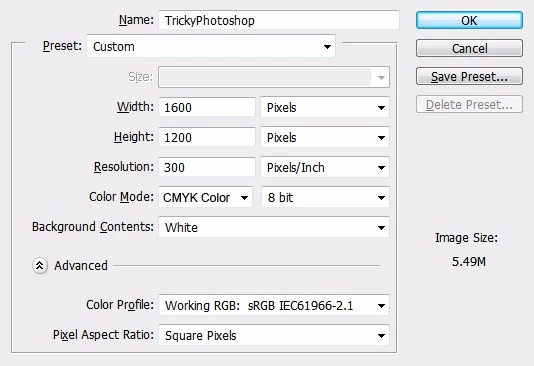Open the Pixels/Inch resolution units dropdown
534x366 pixels.
(325, 168)
